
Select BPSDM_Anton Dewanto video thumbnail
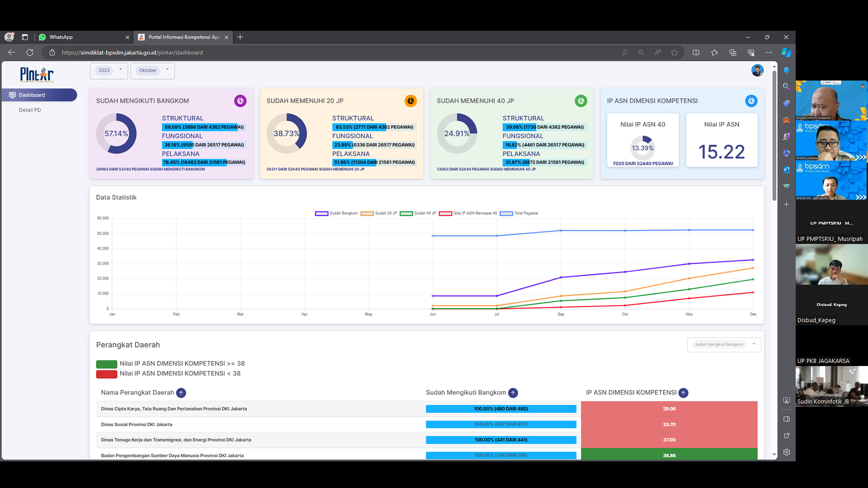(831, 100)
